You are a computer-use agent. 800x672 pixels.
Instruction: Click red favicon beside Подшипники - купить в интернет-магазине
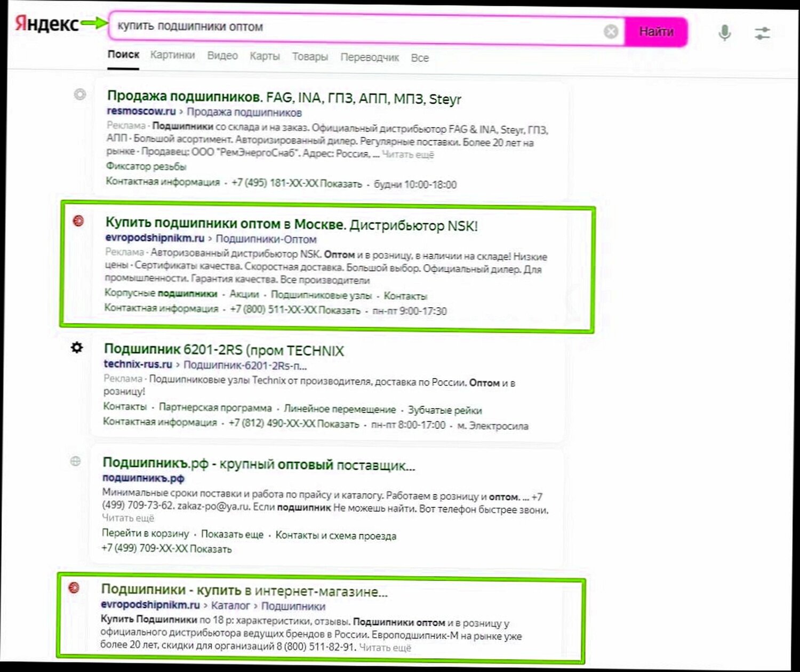74,587
